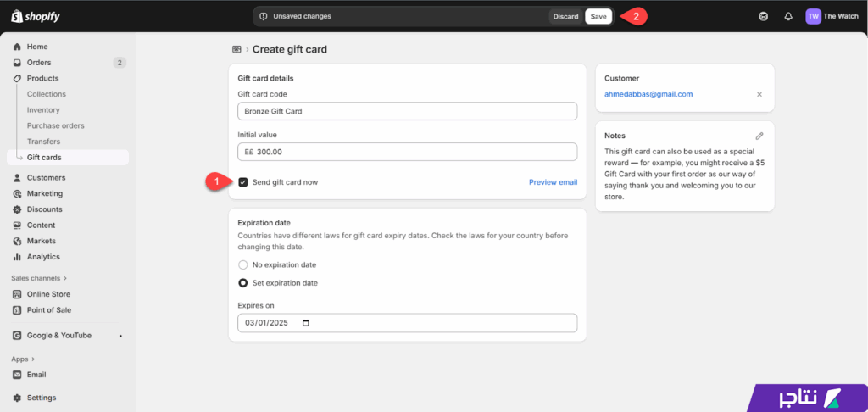Screen dimensions: 868x412
Task: Save the unsaved gift card changes
Action: (598, 17)
